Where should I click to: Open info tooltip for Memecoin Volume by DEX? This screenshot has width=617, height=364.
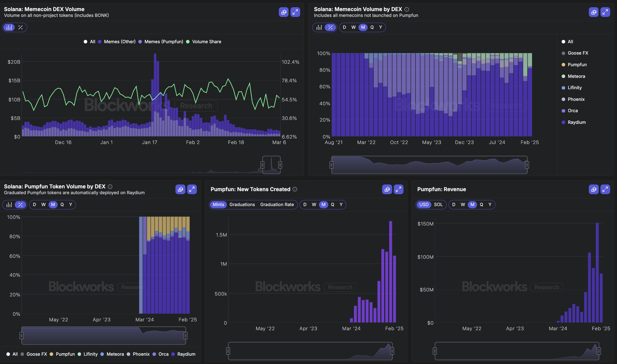pos(407,9)
